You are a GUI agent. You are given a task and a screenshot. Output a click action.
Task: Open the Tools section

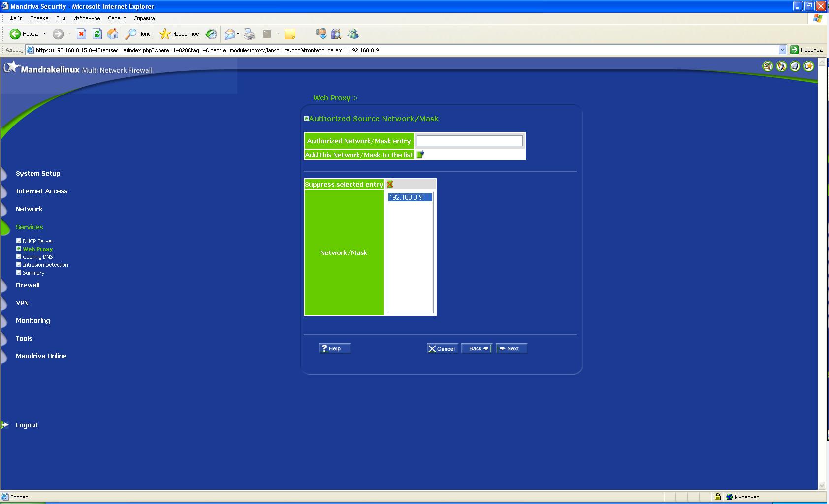coord(24,338)
